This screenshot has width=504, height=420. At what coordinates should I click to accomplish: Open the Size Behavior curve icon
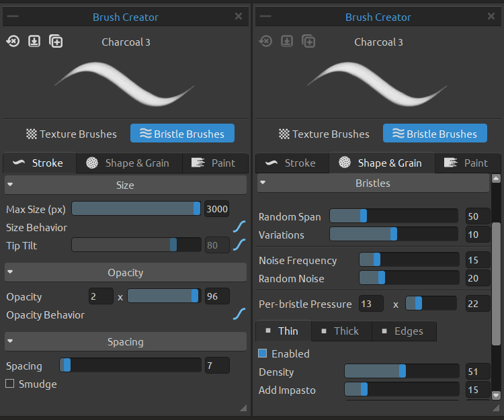239,227
